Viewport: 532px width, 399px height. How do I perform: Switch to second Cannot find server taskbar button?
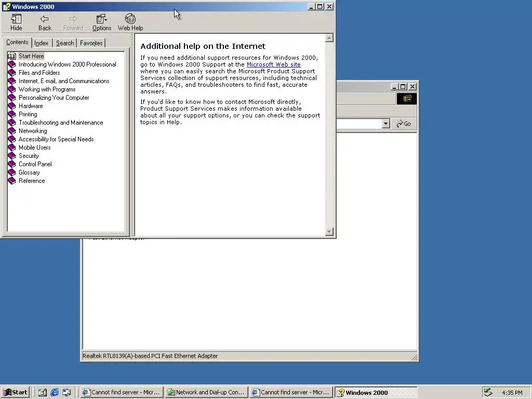click(291, 392)
